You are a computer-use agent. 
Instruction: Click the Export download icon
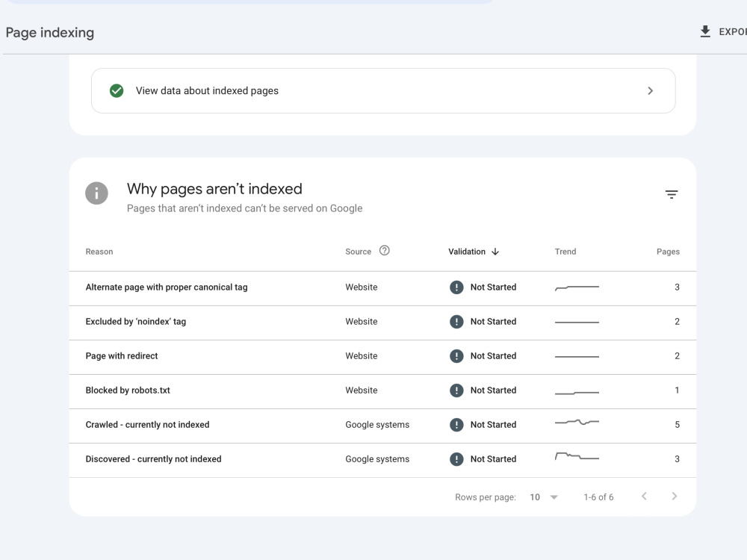[x=705, y=31]
